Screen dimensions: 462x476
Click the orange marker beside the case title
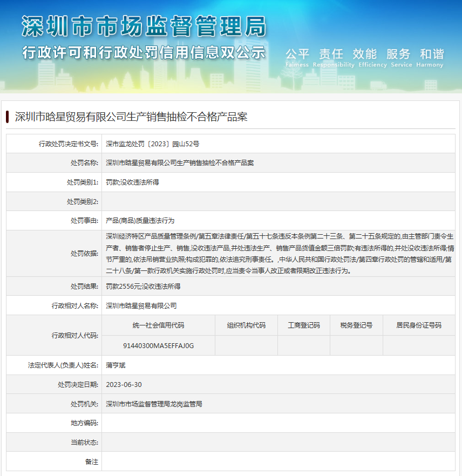7,114
